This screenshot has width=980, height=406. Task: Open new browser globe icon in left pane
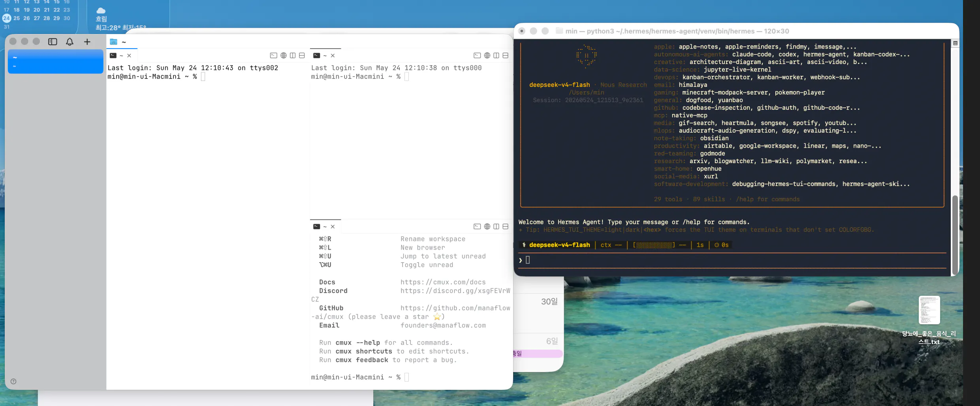283,55
